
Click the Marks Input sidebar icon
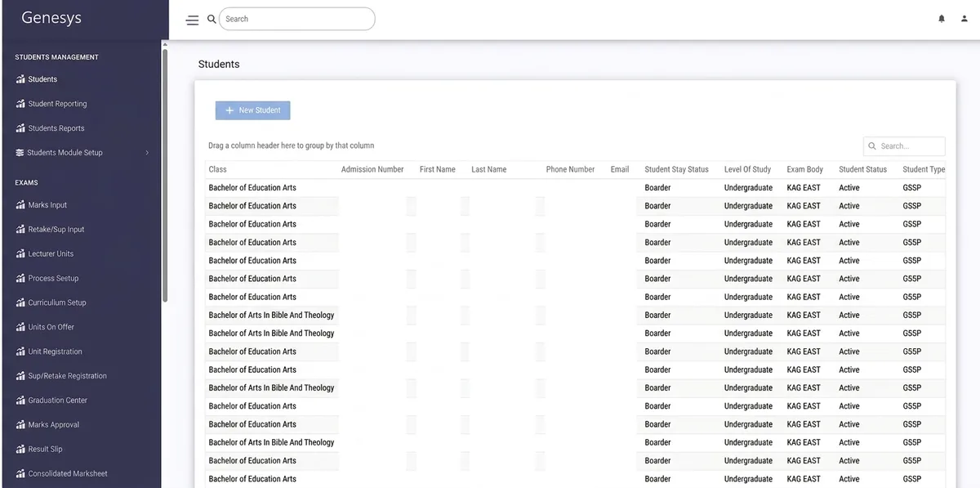pos(20,205)
